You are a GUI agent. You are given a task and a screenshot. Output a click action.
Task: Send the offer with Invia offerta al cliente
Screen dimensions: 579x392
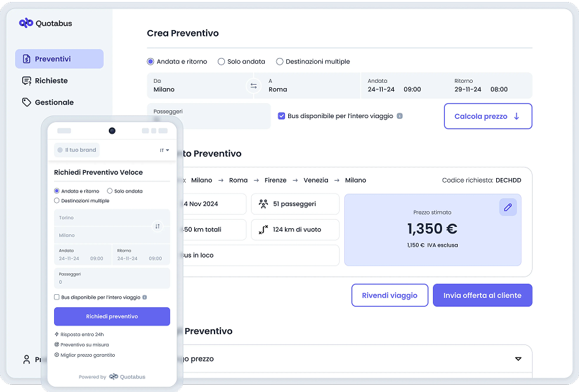pyautogui.click(x=482, y=295)
